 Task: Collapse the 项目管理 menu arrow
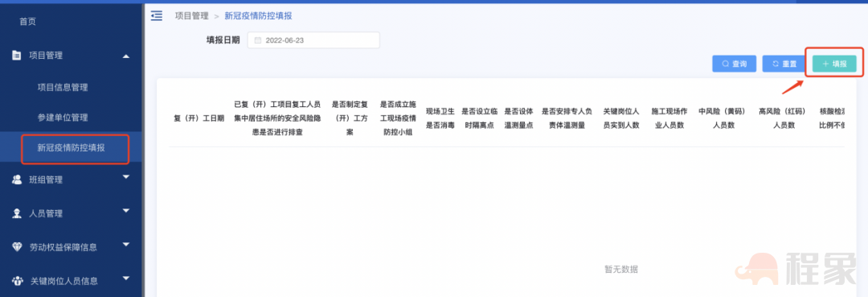126,56
